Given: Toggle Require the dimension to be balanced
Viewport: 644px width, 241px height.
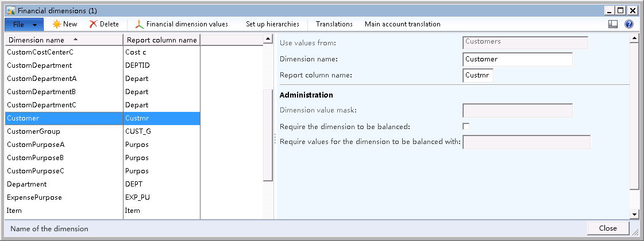Looking at the screenshot, I should pos(466,126).
